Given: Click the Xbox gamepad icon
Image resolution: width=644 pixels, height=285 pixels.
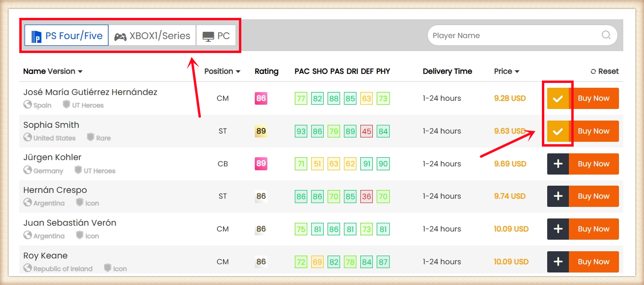Looking at the screenshot, I should pyautogui.click(x=120, y=36).
